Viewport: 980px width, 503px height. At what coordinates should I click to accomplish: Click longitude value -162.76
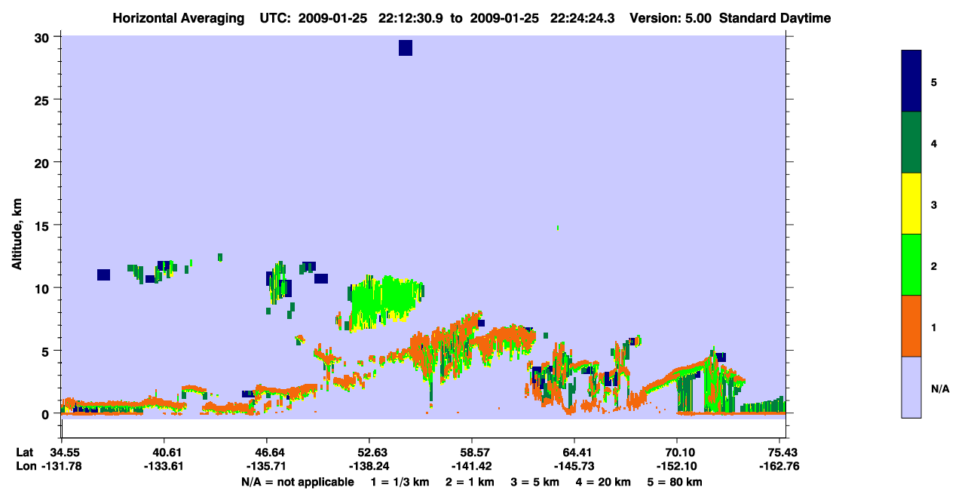point(781,466)
